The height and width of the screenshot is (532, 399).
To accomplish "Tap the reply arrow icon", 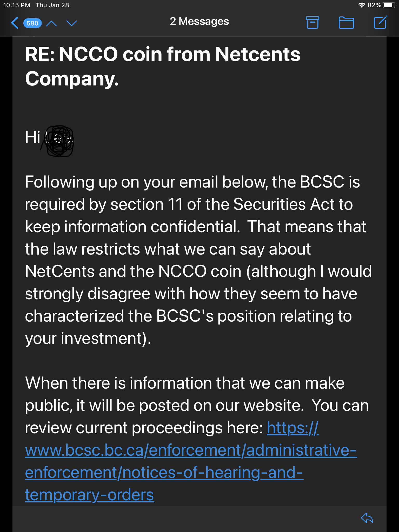I will [367, 518].
